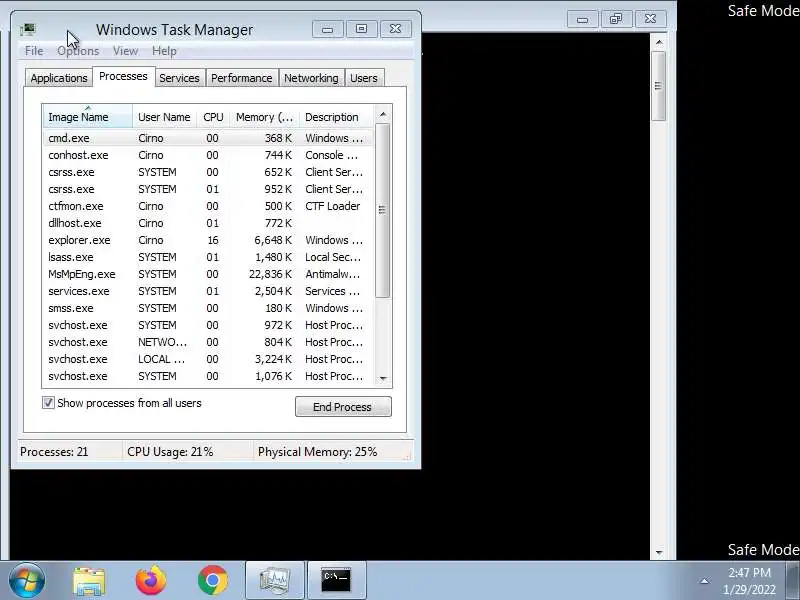800x600 pixels.
Task: Select the dllhost.exe process row
Action: [x=208, y=223]
